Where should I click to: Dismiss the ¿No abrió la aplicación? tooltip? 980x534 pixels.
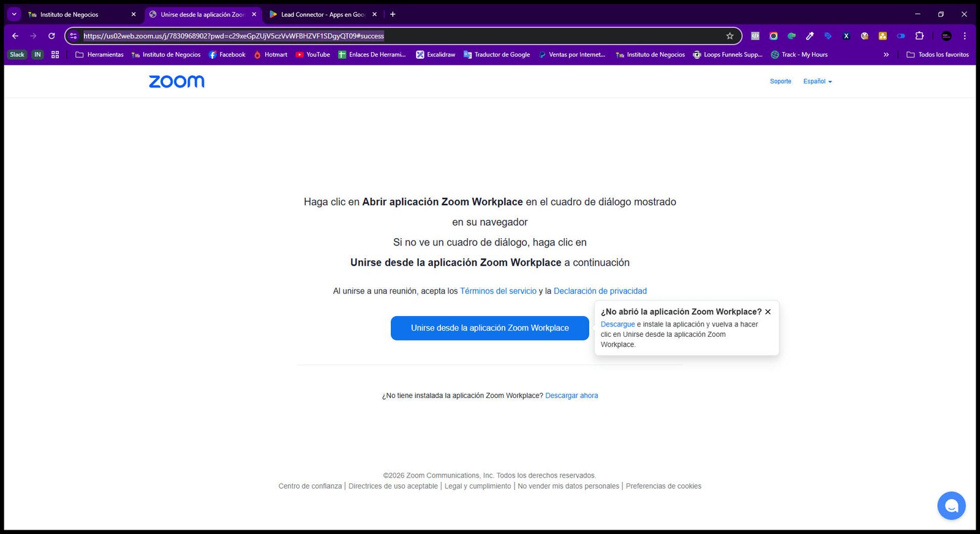(768, 312)
